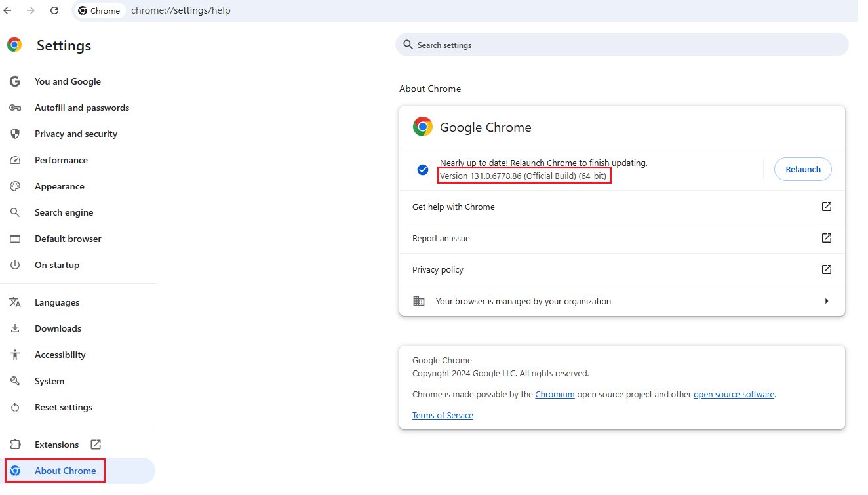This screenshot has height=495, width=868.
Task: Expand the managed by your organization arrow
Action: pos(826,301)
